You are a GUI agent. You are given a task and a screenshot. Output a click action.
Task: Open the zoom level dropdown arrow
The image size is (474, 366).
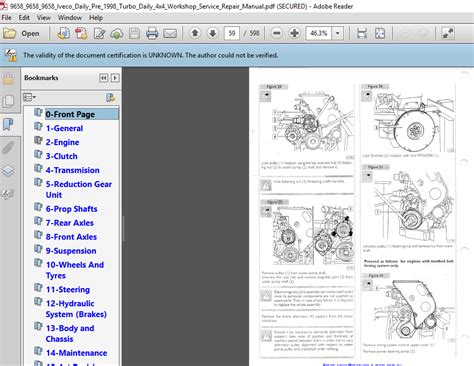338,33
